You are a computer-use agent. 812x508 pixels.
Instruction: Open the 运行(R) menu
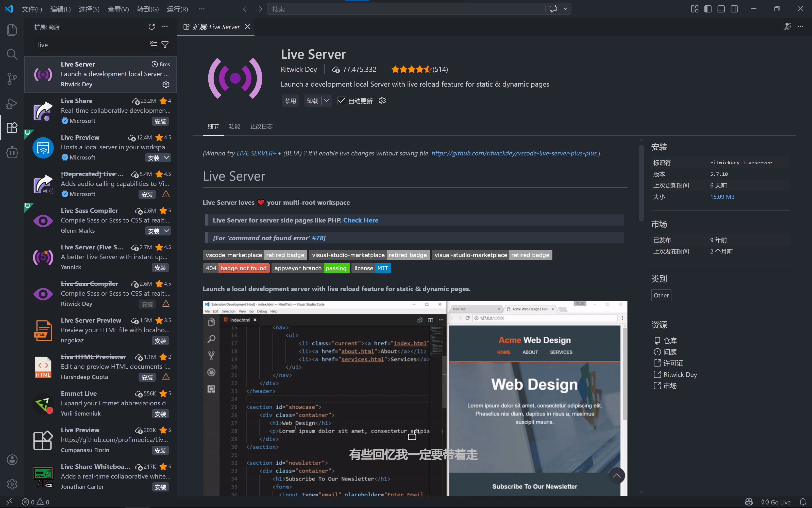coord(178,9)
